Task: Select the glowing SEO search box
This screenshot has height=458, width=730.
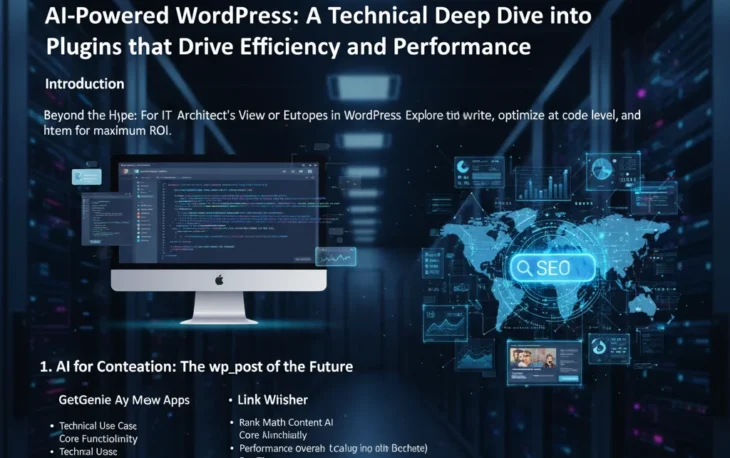Action: tap(551, 268)
